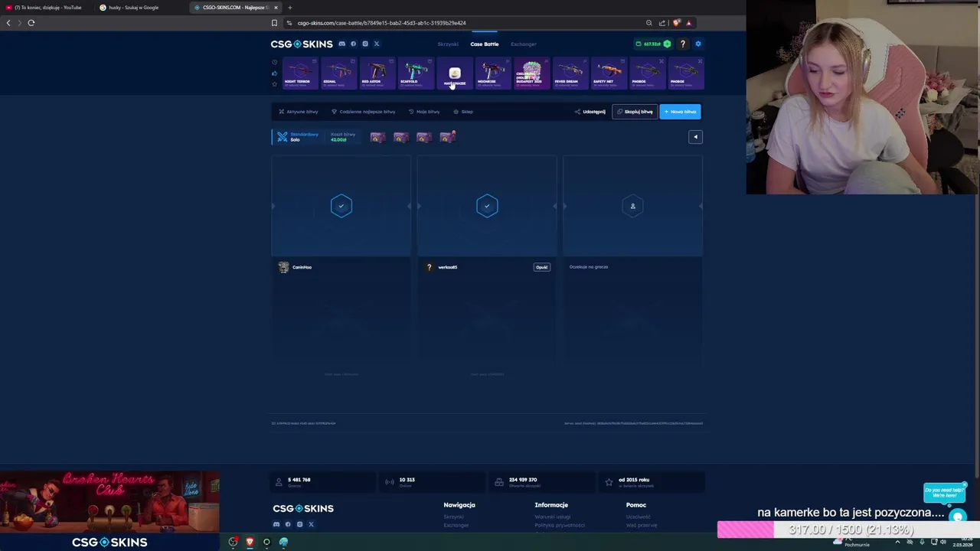Open Moje bitwy section

424,112
